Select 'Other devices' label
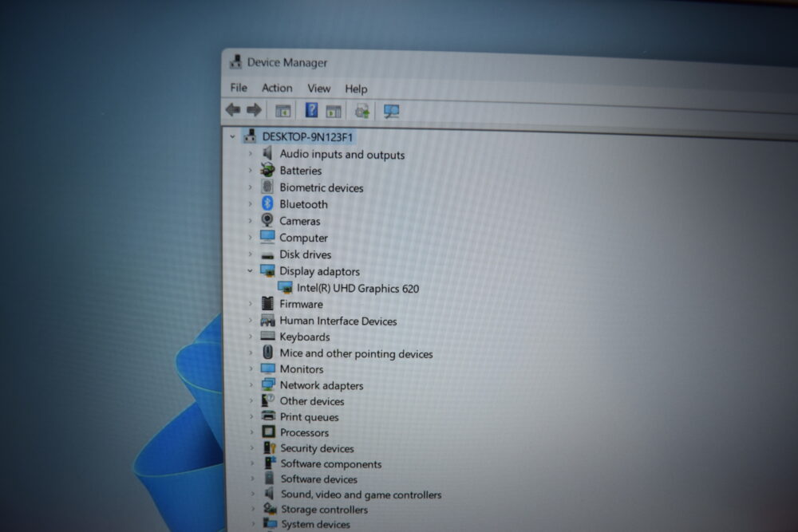This screenshot has height=532, width=798. (312, 401)
